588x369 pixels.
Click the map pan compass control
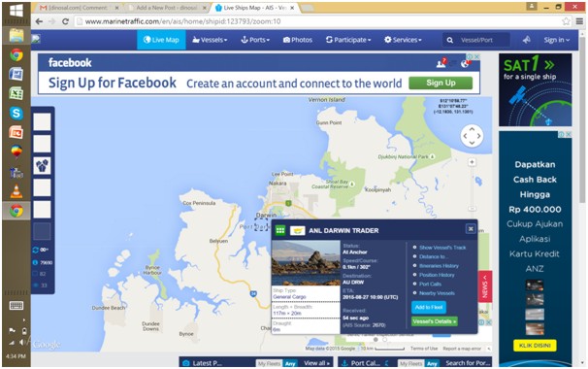coord(472,136)
